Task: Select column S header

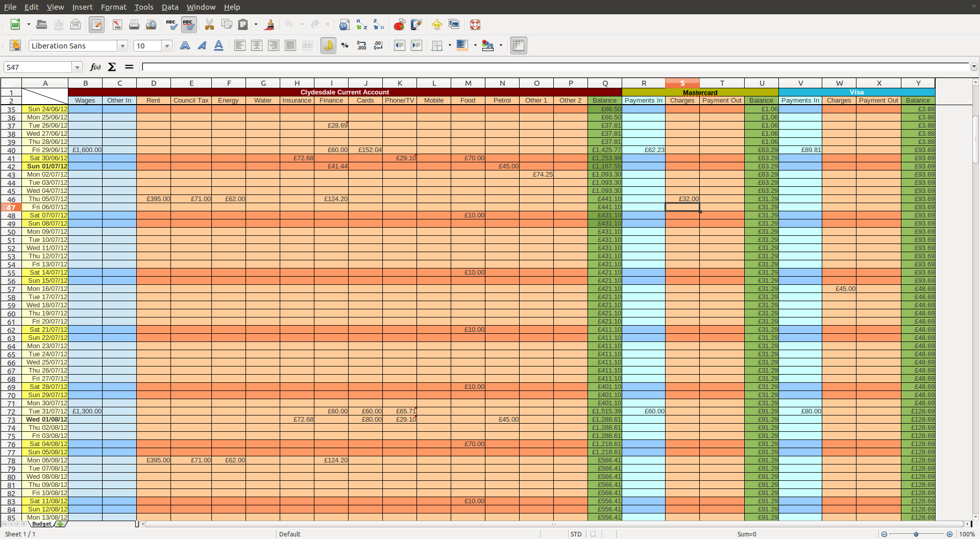Action: pyautogui.click(x=682, y=83)
